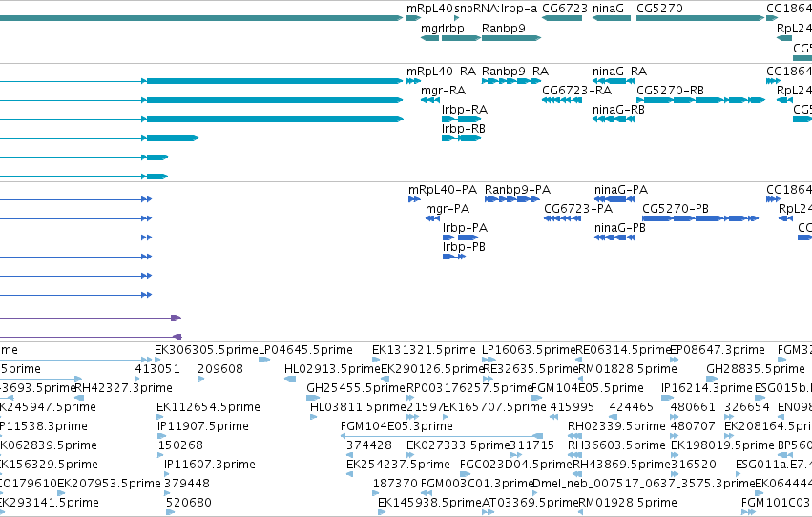Open the Ranbp9 gene label
The image size is (812, 517).
[x=504, y=29]
